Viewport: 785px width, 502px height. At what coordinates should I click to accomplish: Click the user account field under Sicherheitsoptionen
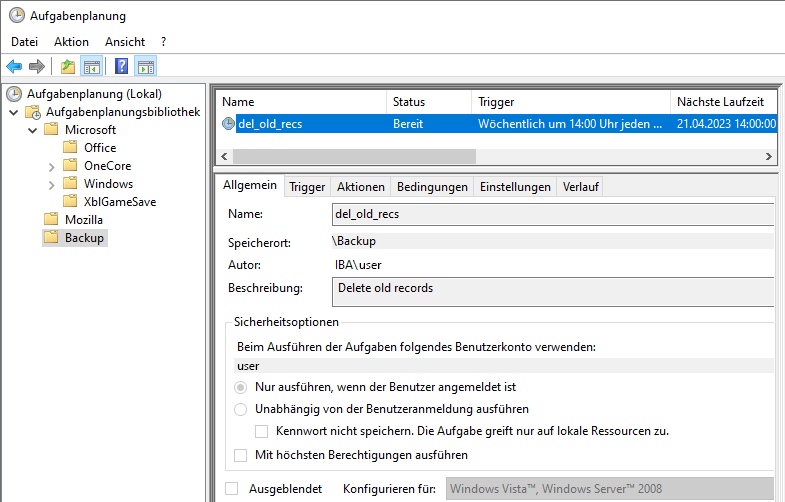click(504, 366)
